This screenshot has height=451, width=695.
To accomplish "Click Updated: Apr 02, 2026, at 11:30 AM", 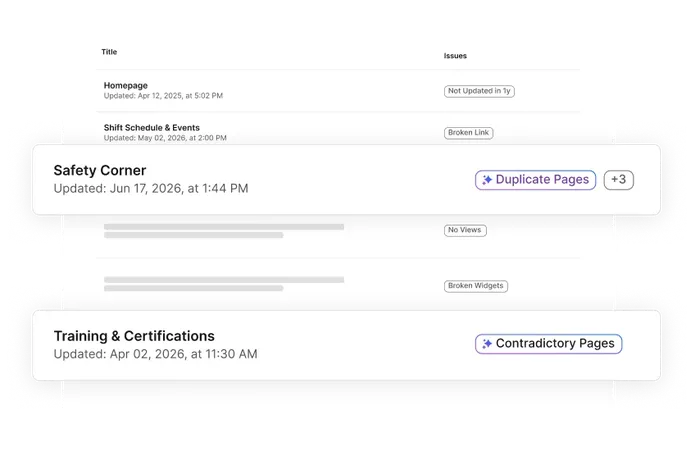I will click(155, 354).
